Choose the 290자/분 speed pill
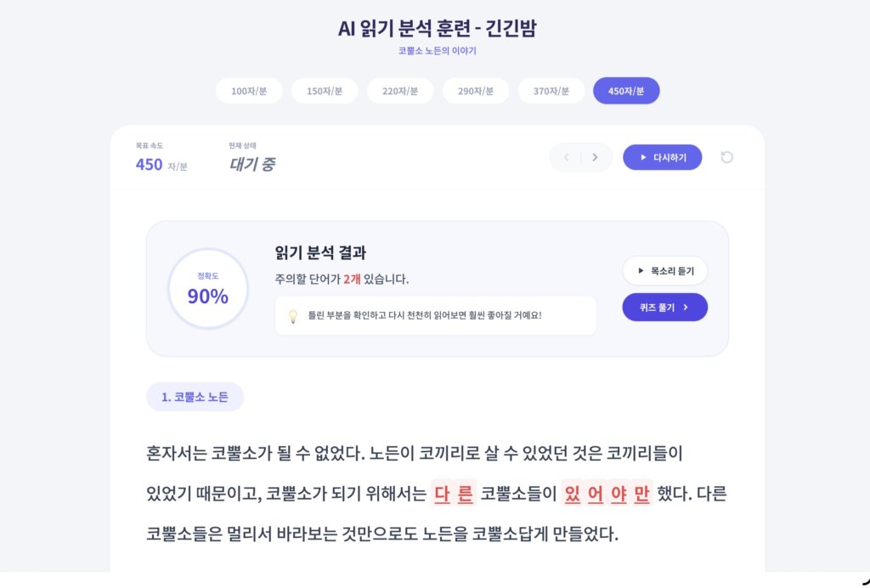 pyautogui.click(x=476, y=91)
